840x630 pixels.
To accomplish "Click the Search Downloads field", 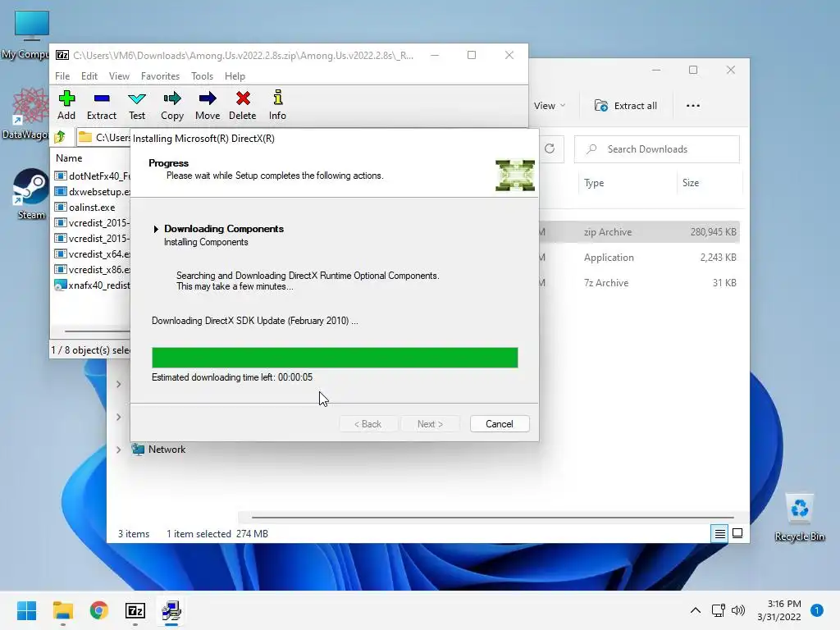I will tap(657, 149).
